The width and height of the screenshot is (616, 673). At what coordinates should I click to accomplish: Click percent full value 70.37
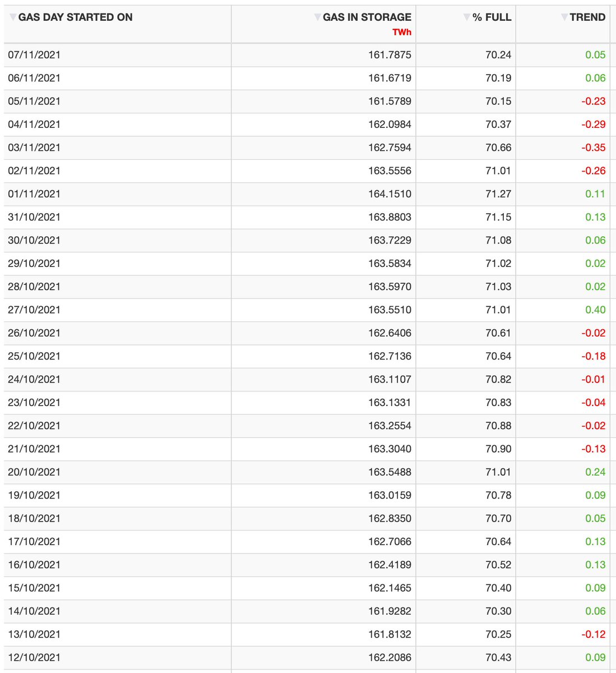tap(498, 125)
